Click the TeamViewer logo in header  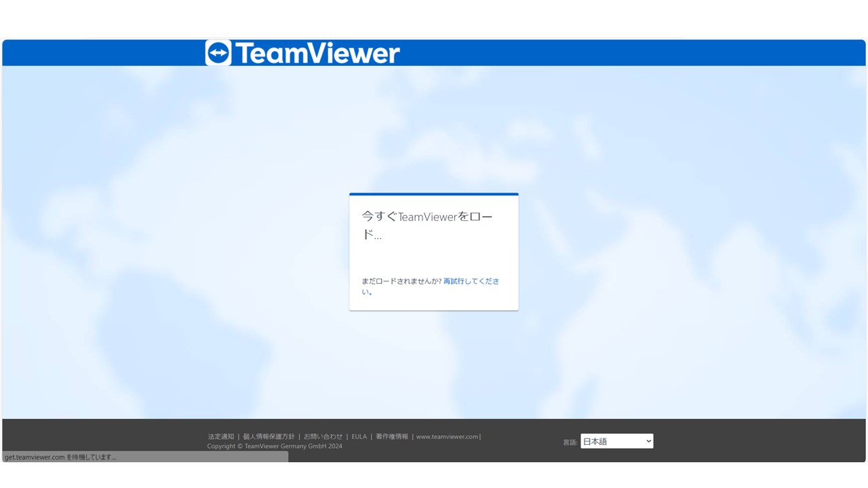click(302, 53)
